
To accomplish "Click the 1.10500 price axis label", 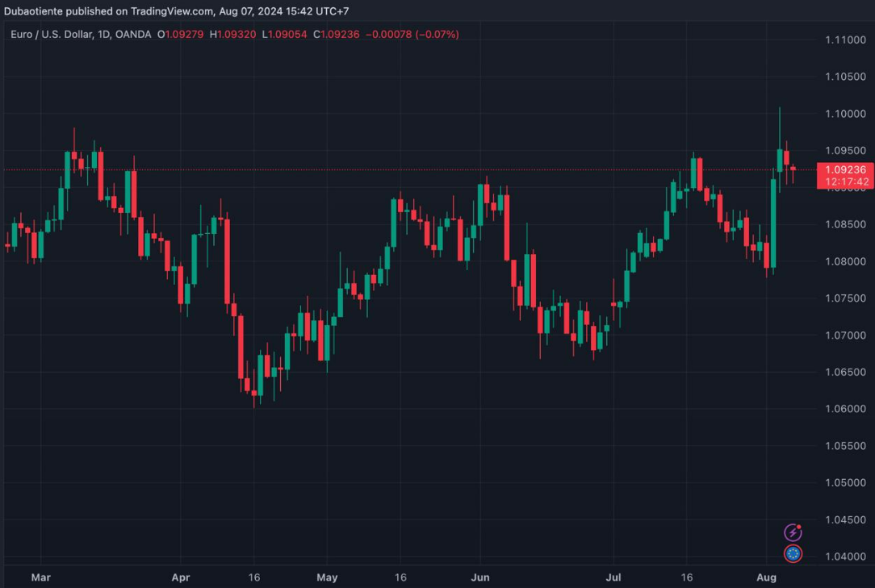I will coord(845,77).
